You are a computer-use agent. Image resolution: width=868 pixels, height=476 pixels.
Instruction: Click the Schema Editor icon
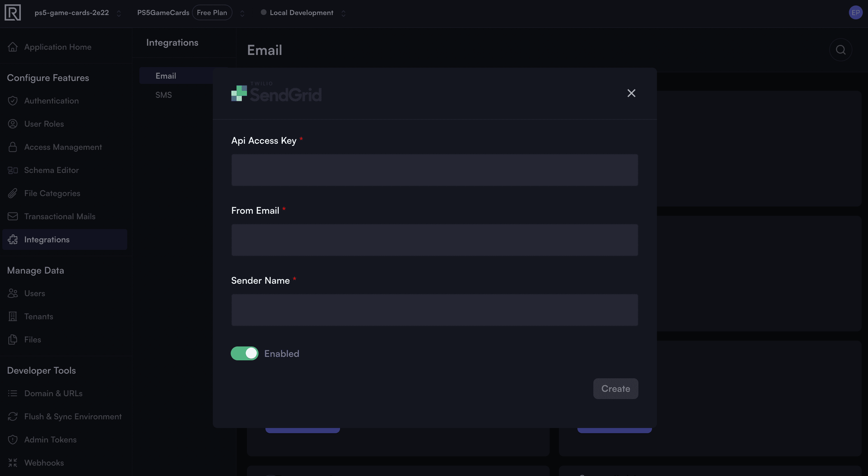pos(13,170)
